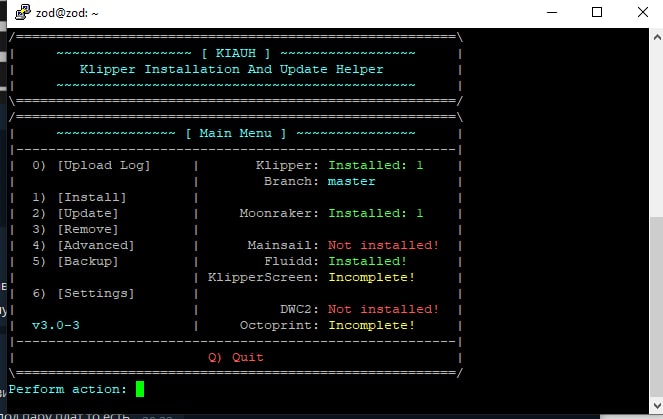Screen dimensions: 663x419
Task: Click the "[ KIAUH ]" header text
Action: click(x=236, y=53)
